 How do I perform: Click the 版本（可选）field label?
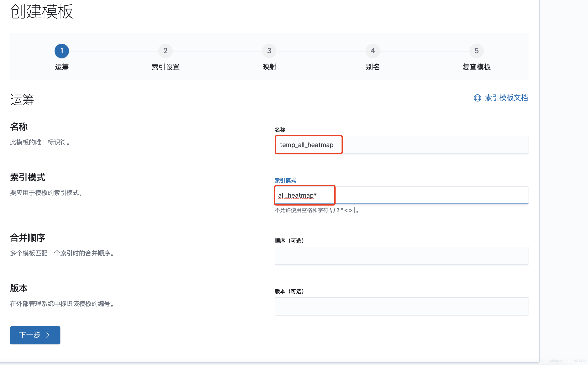[x=289, y=291]
